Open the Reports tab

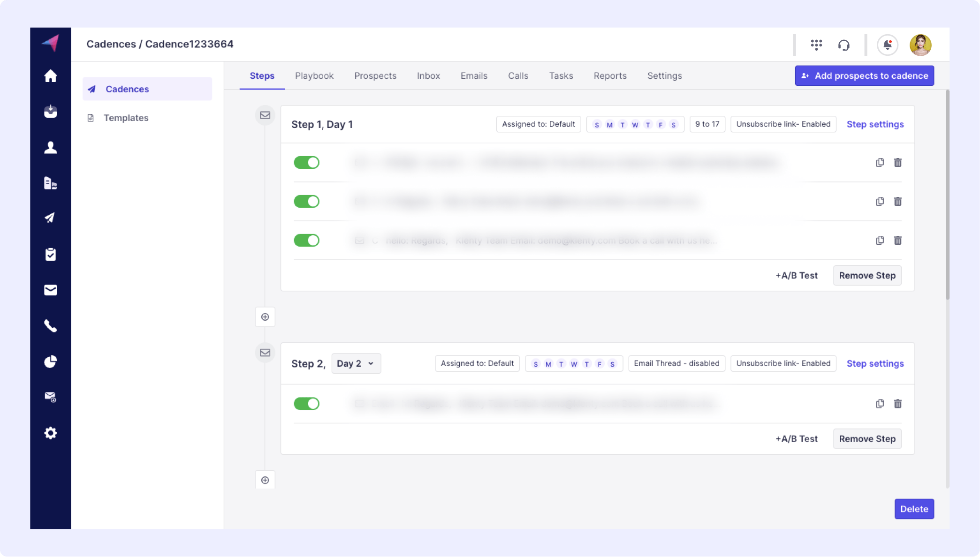coord(610,76)
